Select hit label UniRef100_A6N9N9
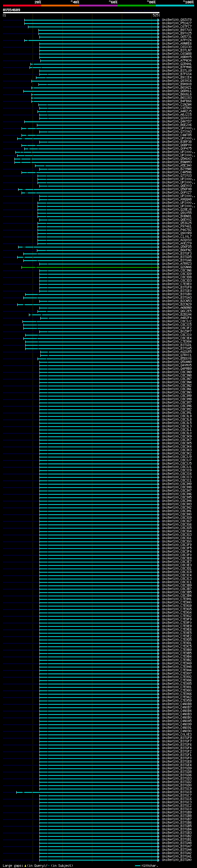Screen dimensions: 197x868 [x=177, y=308]
